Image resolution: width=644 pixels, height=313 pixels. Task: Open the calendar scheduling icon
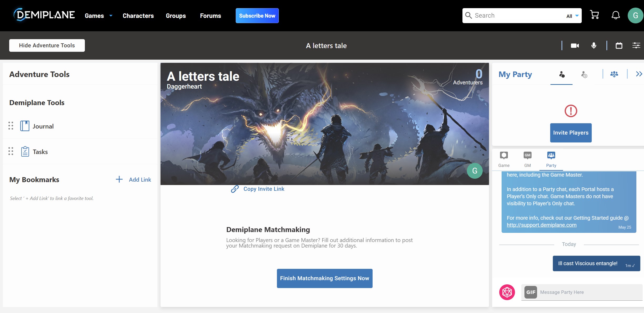[619, 46]
